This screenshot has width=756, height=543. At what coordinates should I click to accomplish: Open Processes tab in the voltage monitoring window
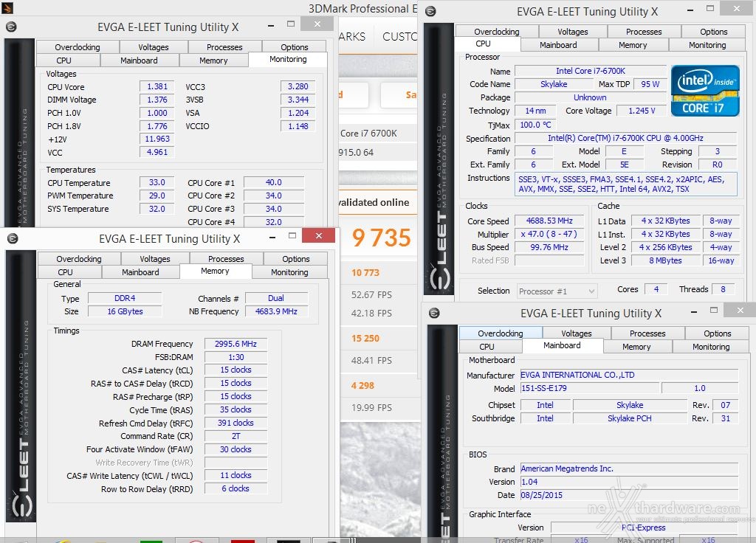[x=224, y=46]
